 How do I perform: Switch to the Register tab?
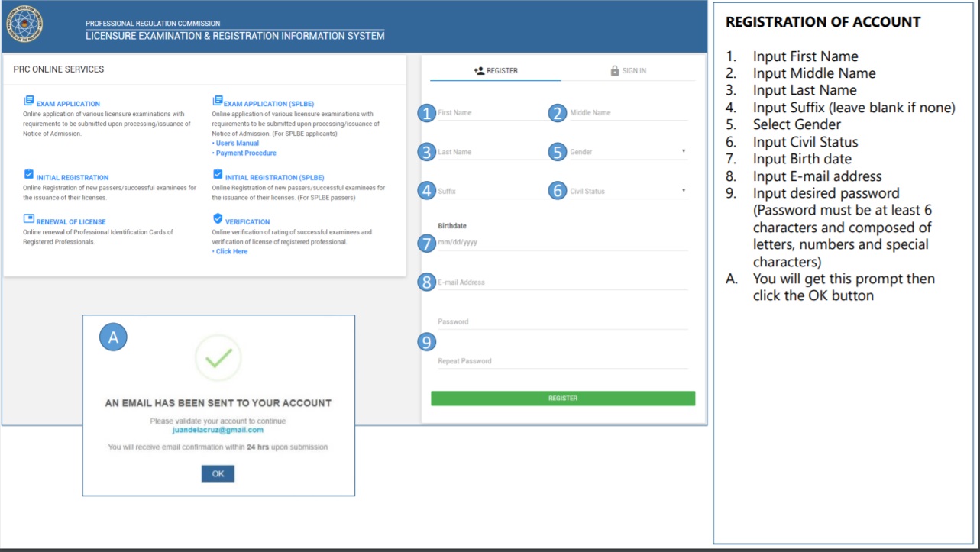(495, 70)
